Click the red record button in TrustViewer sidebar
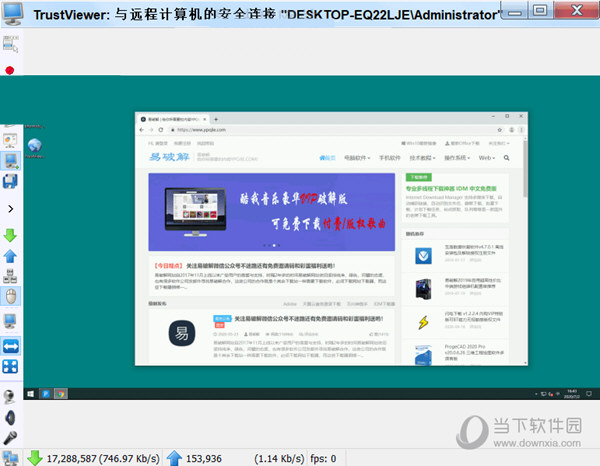This screenshot has height=466, width=600. pyautogui.click(x=10, y=70)
